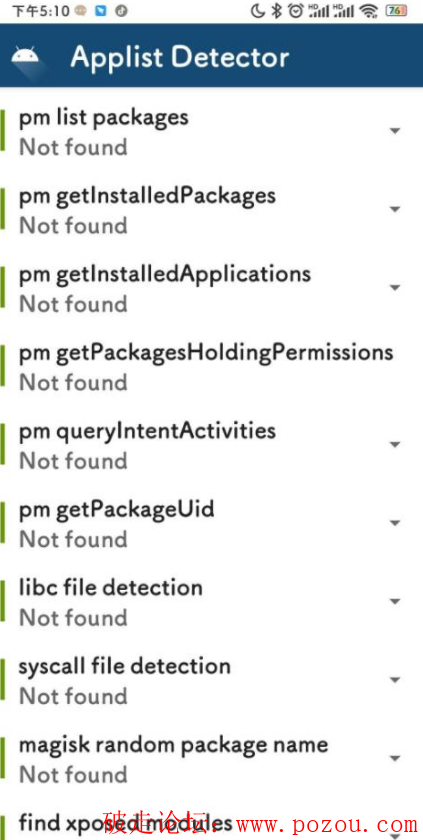The image size is (423, 840).
Task: Tap the alarm clock status icon
Action: click(x=295, y=11)
